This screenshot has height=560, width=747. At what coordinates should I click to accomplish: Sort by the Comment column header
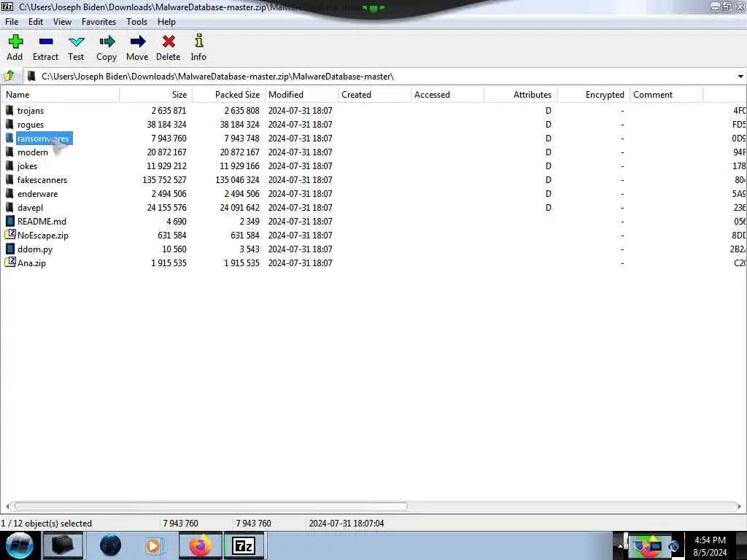click(666, 95)
